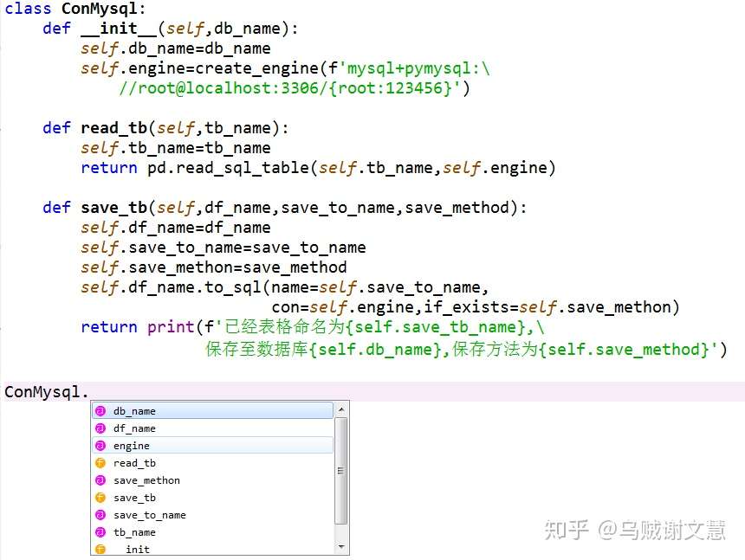Place cursor after 'ConMysql.' line
This screenshot has width=745, height=560.
click(x=89, y=392)
